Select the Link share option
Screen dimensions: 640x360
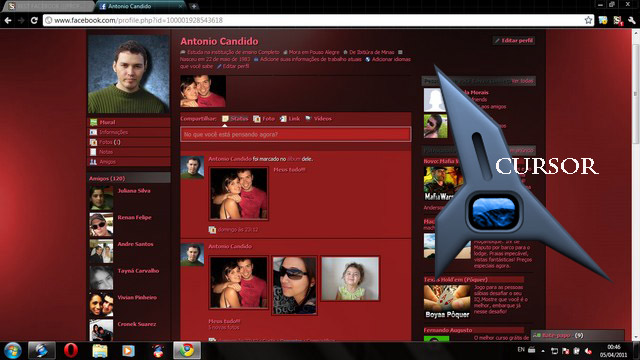pyautogui.click(x=290, y=119)
